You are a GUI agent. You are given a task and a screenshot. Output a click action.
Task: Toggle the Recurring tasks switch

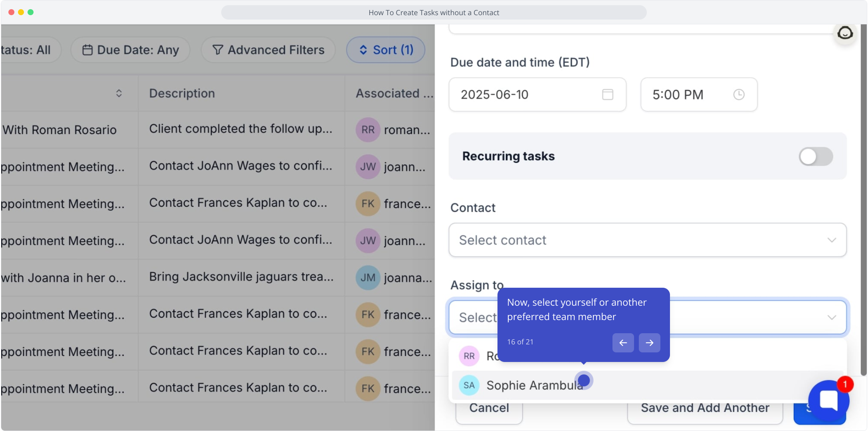coord(816,156)
